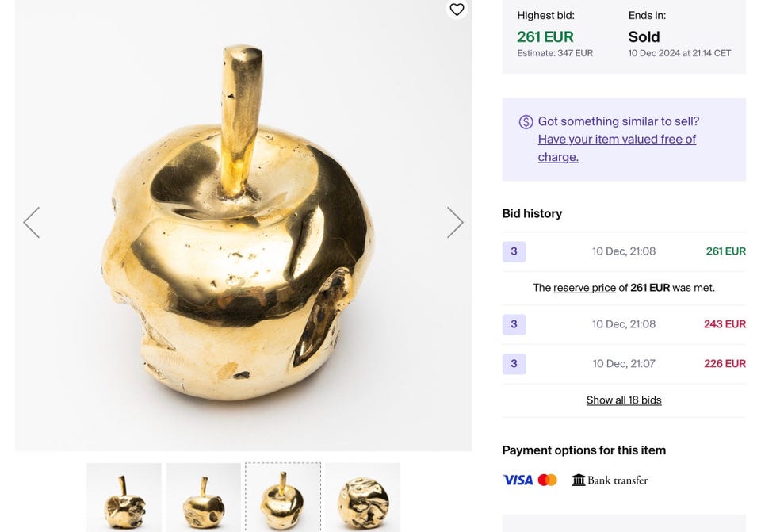The height and width of the screenshot is (532, 761).
Task: Click the heart favorite icon
Action: 457,10
